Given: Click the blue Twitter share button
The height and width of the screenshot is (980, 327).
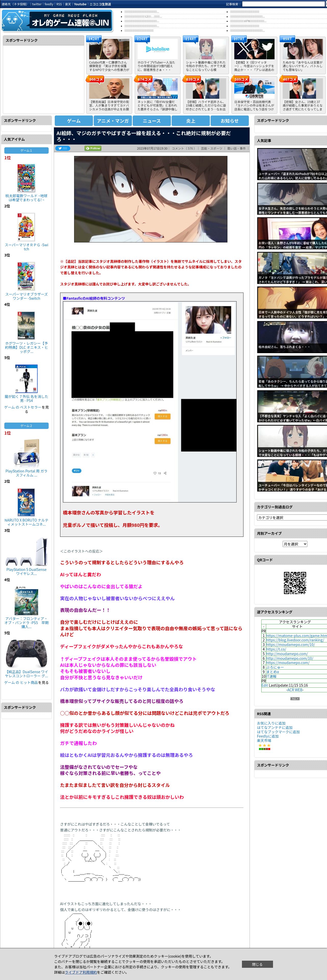Looking at the screenshot, I should pos(63,148).
